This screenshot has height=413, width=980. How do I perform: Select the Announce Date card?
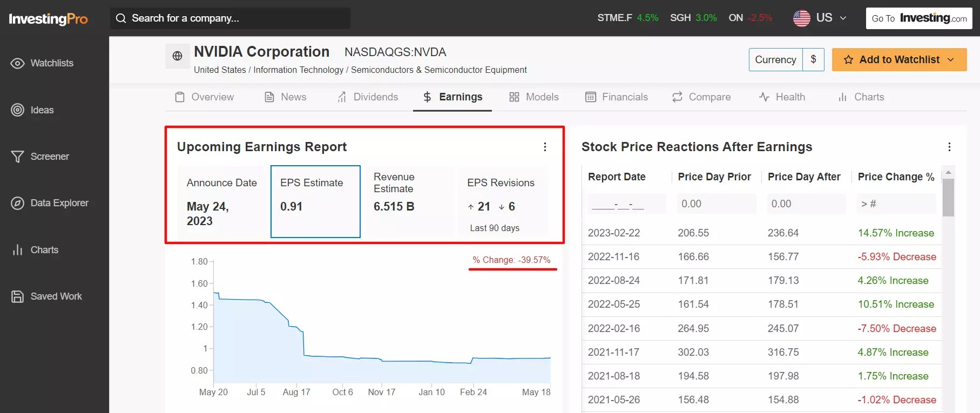[x=222, y=201]
